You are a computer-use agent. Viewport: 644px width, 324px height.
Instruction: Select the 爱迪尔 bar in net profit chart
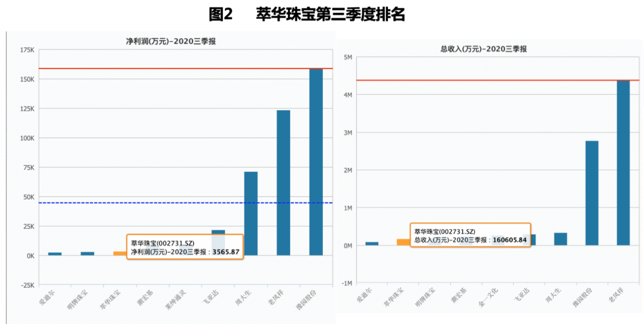coord(55,254)
